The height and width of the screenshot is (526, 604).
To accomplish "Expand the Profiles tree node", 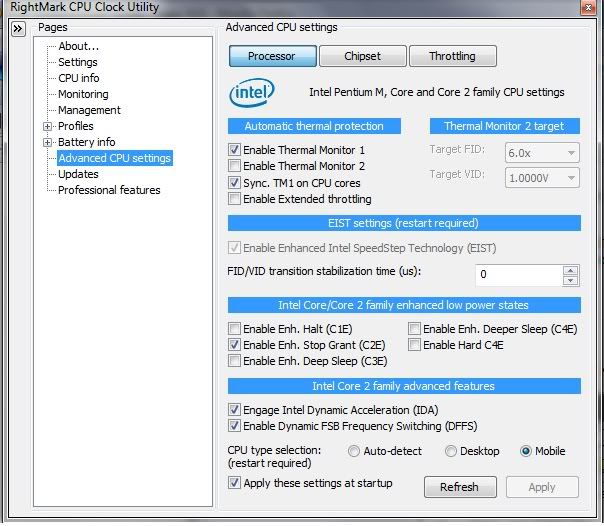I will (x=47, y=126).
